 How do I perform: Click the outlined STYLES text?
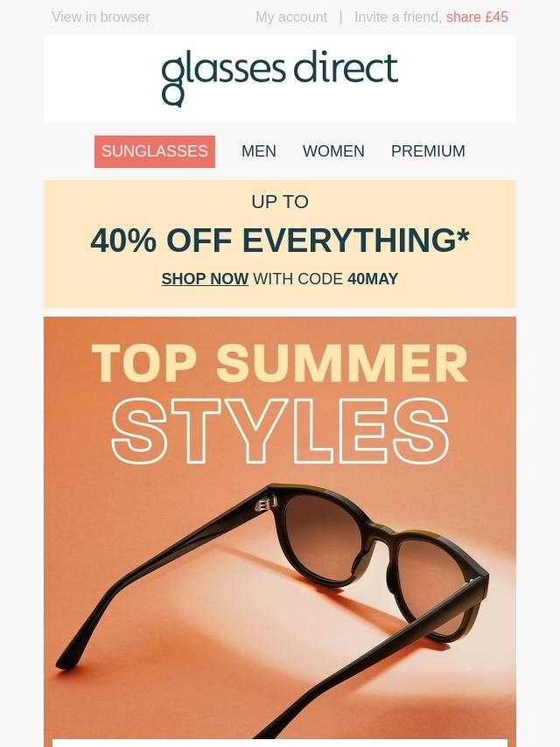click(x=280, y=431)
